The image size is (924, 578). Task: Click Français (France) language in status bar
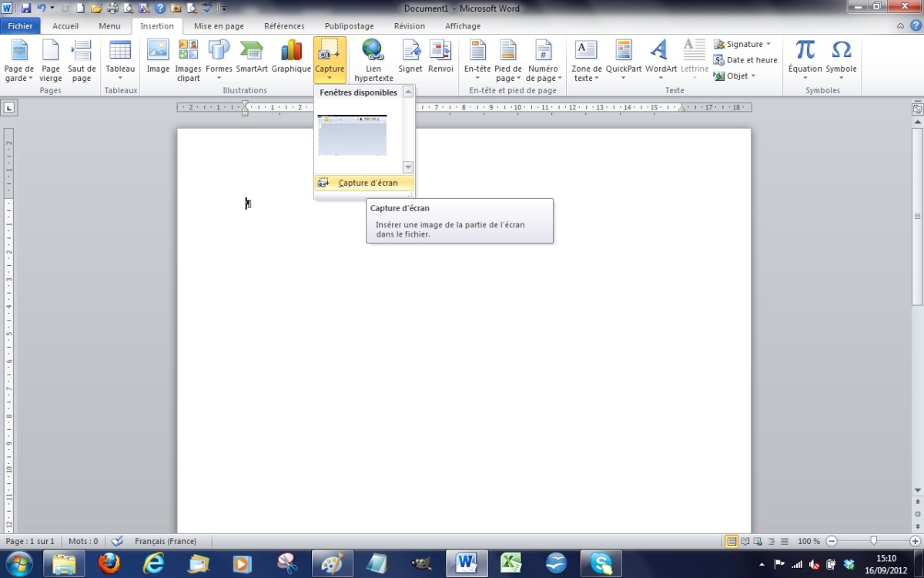pos(166,541)
